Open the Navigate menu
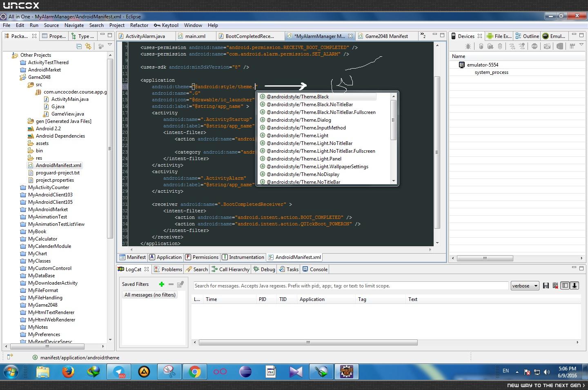The width and height of the screenshot is (588, 390). [74, 25]
